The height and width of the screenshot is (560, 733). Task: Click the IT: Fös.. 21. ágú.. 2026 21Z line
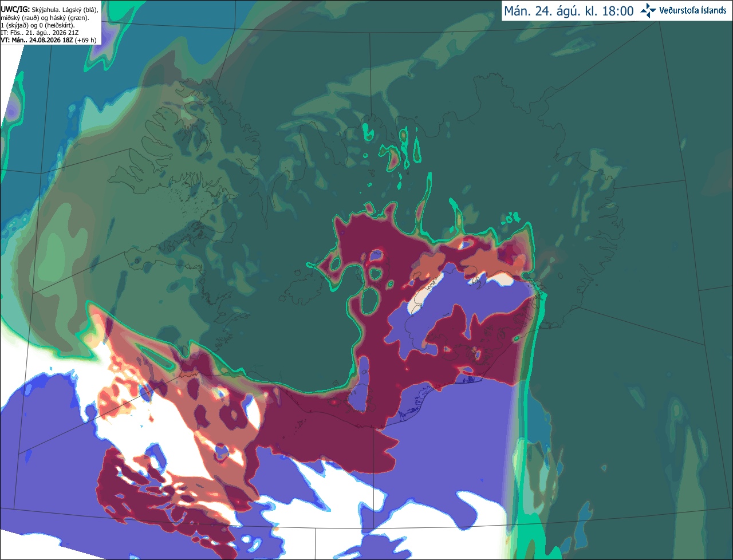pyautogui.click(x=40, y=33)
